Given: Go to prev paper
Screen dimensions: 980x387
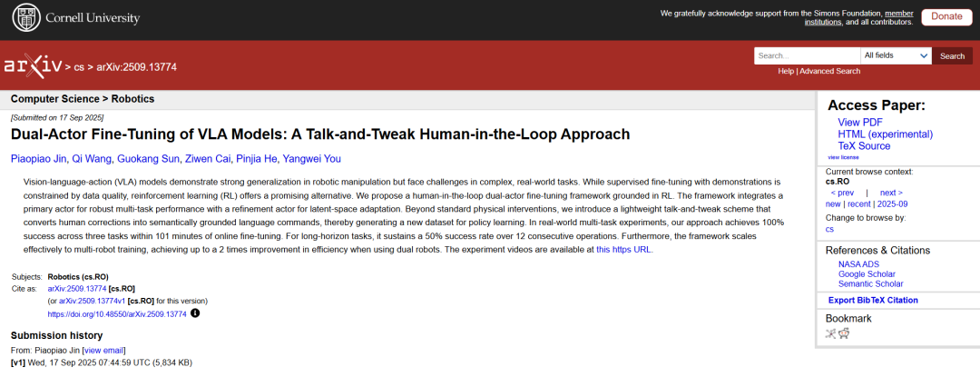Looking at the screenshot, I should [x=842, y=193].
